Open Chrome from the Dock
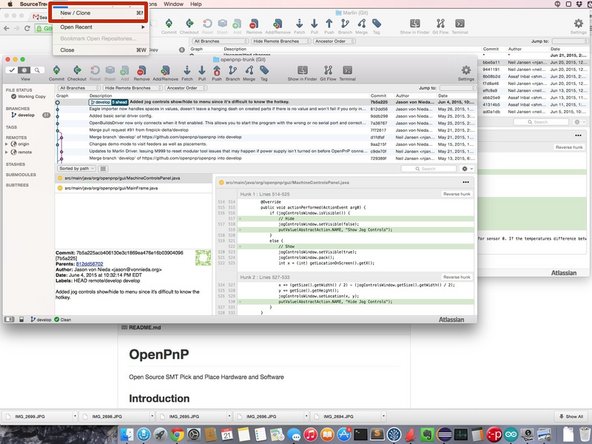 [x=177, y=435]
